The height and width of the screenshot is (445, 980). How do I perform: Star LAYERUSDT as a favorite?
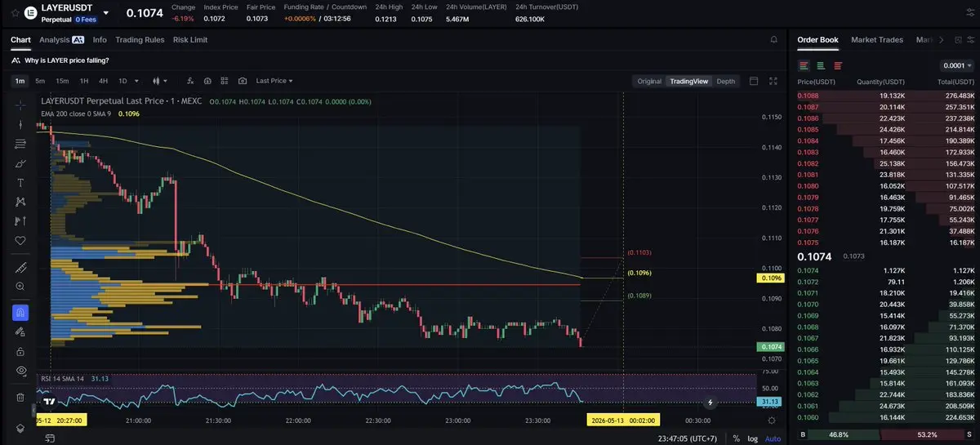tap(15, 12)
